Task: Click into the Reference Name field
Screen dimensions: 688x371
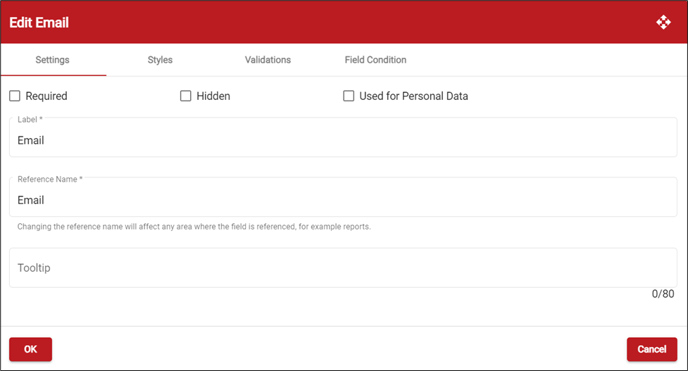Action: [x=343, y=197]
